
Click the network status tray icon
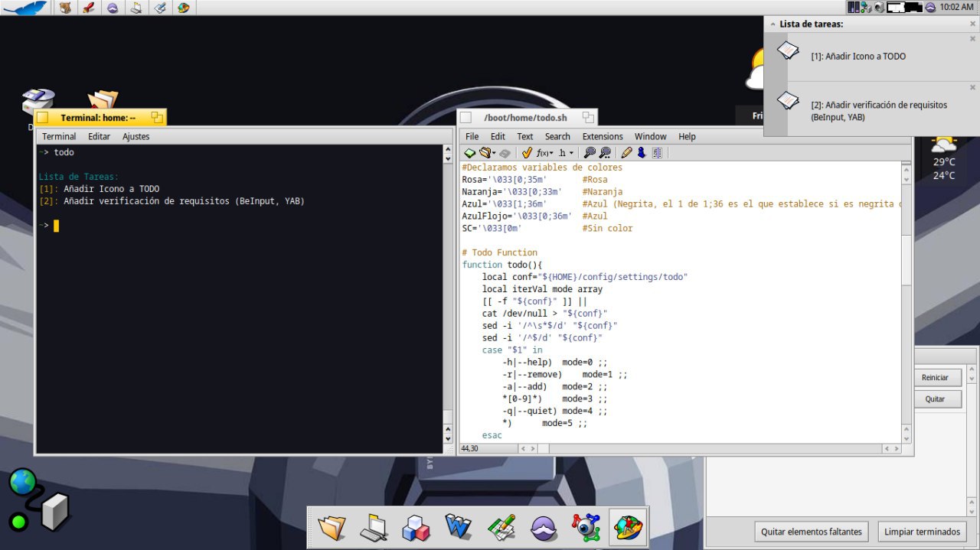[865, 7]
